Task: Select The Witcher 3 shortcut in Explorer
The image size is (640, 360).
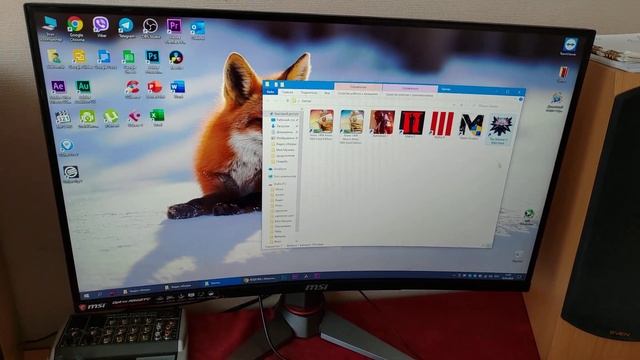Action: click(500, 129)
